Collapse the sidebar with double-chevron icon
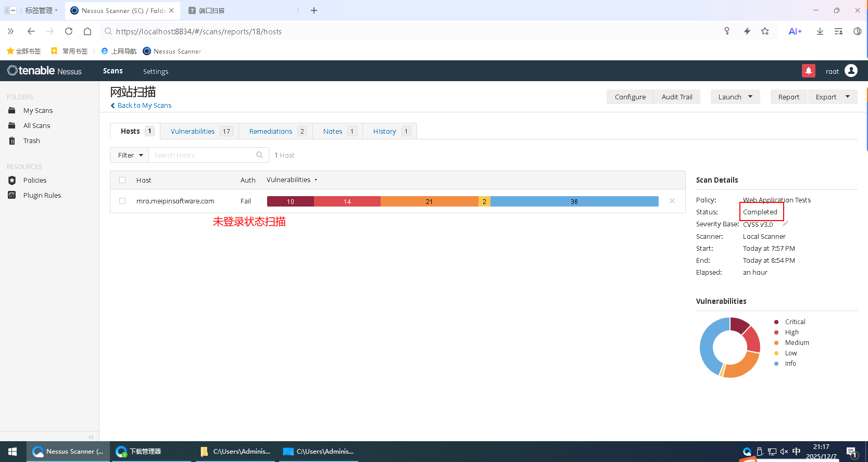The height and width of the screenshot is (462, 868). pyautogui.click(x=91, y=437)
